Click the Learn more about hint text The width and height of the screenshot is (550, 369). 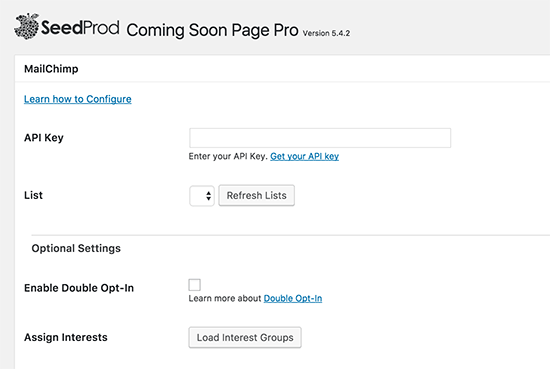point(225,298)
